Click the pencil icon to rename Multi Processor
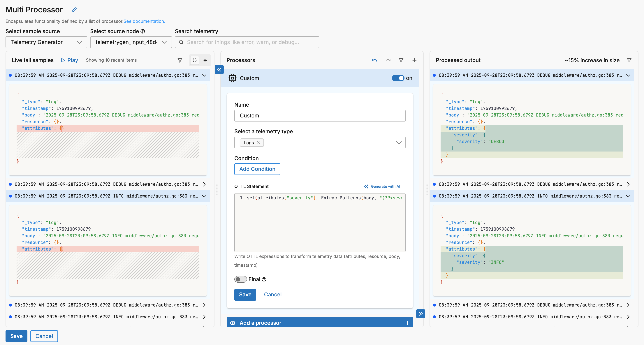The height and width of the screenshot is (345, 644). (74, 10)
